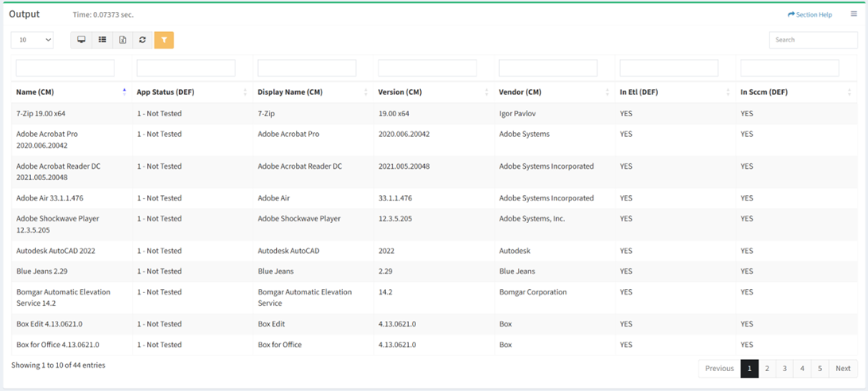The width and height of the screenshot is (868, 391).
Task: Click the Showing 1 to 10 of 44 entries text
Action: point(58,365)
